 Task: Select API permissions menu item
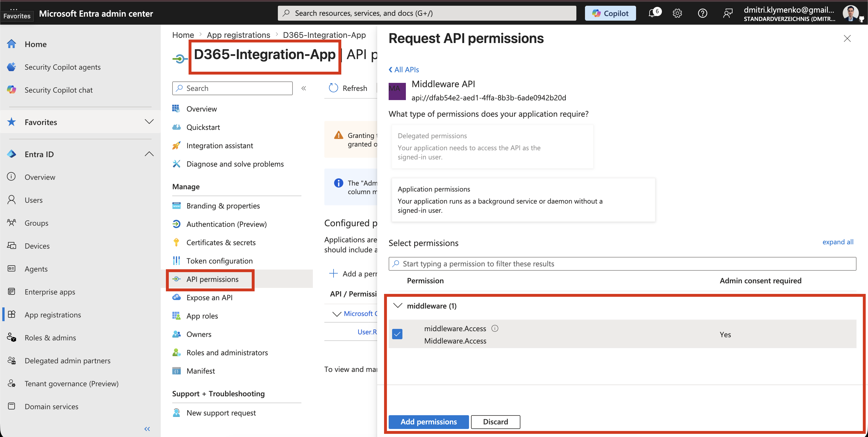click(x=212, y=279)
